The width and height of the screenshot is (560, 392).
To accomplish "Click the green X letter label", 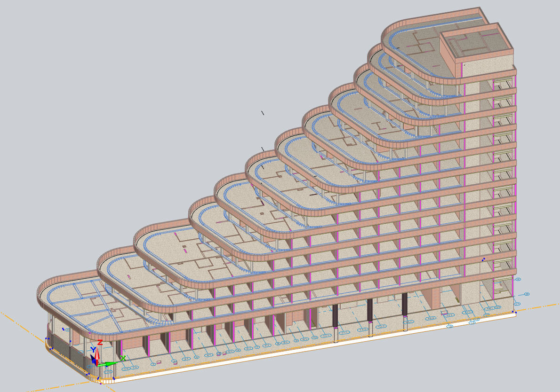I will coord(123,358).
